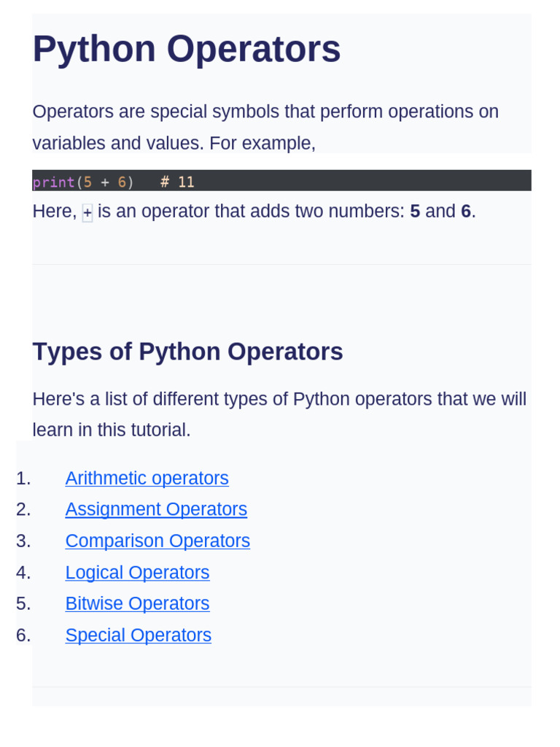Click the Types of Python Operators heading

pyautogui.click(x=187, y=352)
